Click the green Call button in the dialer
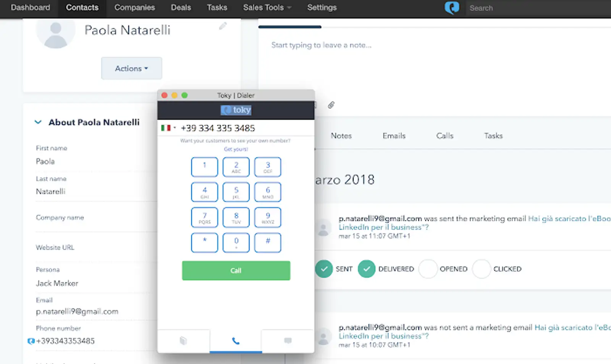 (x=236, y=271)
